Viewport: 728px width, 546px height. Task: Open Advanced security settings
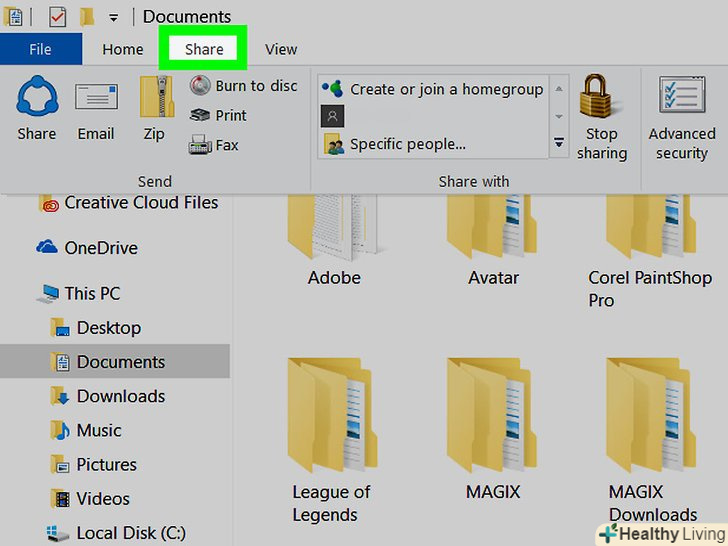682,118
